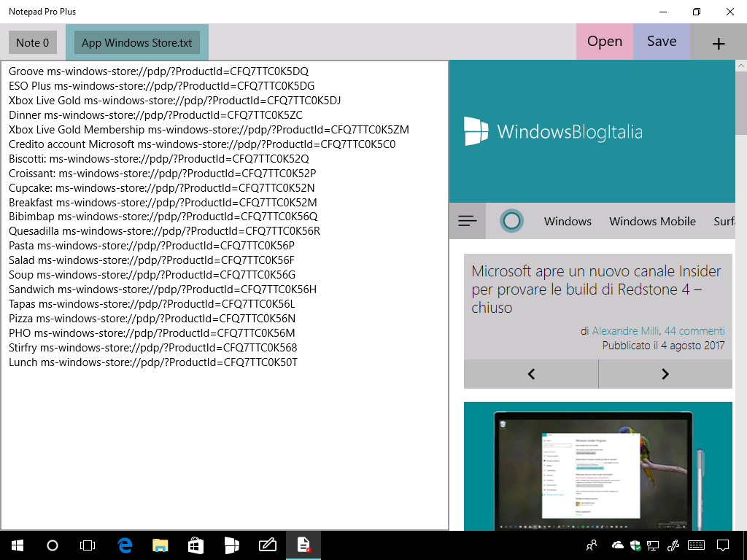Click the Cupcake line in editor
The width and height of the screenshot is (747, 560).
(161, 187)
